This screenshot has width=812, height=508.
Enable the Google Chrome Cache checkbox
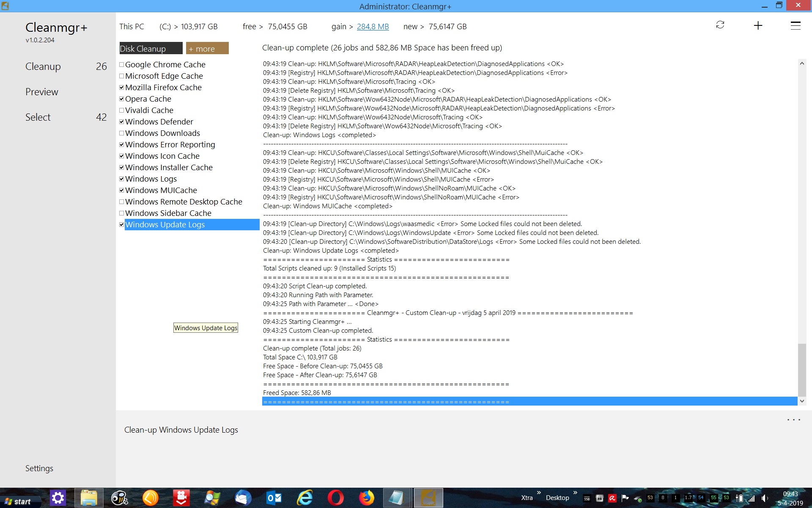coord(121,64)
